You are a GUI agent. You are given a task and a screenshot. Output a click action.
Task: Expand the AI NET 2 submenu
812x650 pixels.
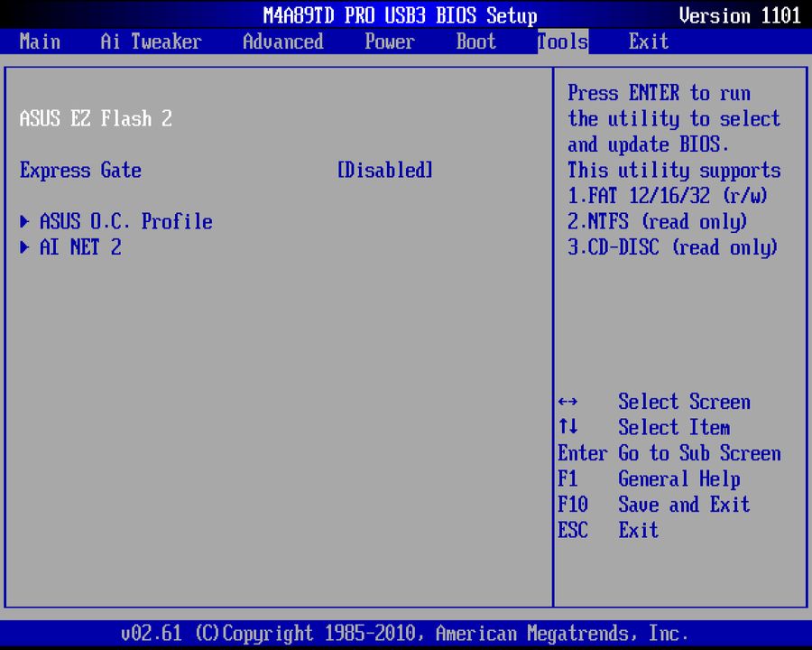(x=80, y=247)
